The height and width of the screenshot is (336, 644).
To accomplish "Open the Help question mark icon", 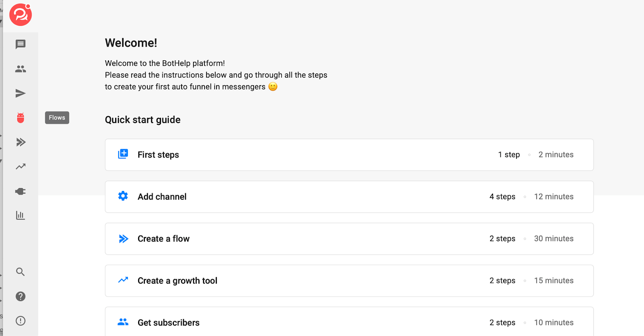I will coord(21,297).
